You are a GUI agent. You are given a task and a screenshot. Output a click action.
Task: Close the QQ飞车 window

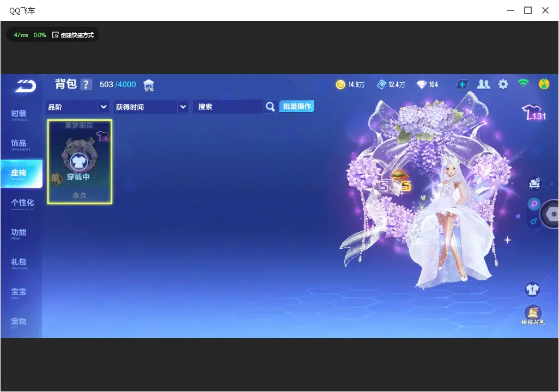(x=545, y=11)
